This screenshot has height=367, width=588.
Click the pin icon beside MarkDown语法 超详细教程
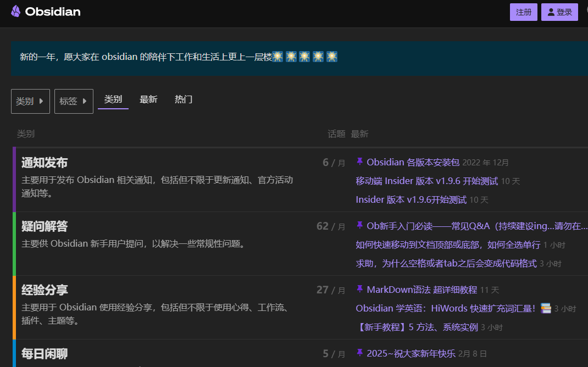[359, 289]
